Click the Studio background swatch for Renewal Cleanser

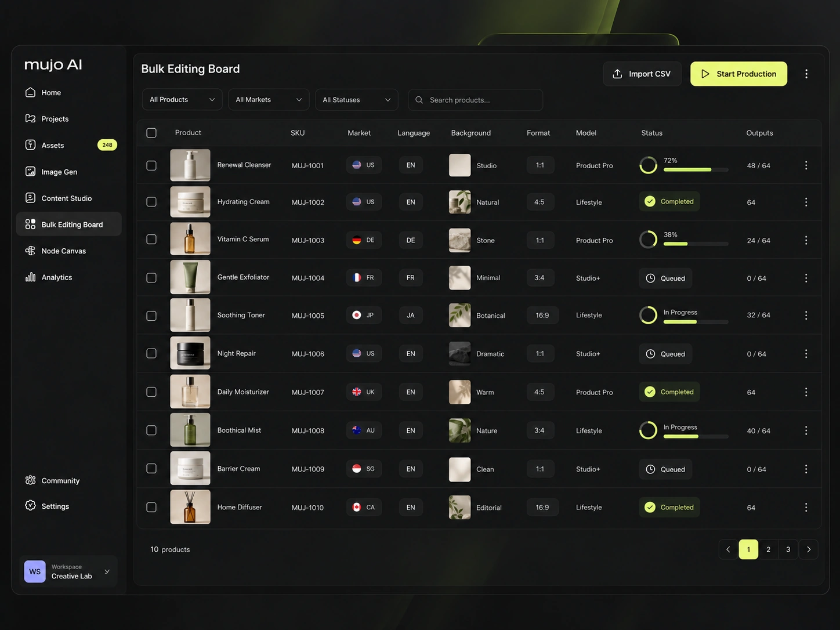(459, 165)
